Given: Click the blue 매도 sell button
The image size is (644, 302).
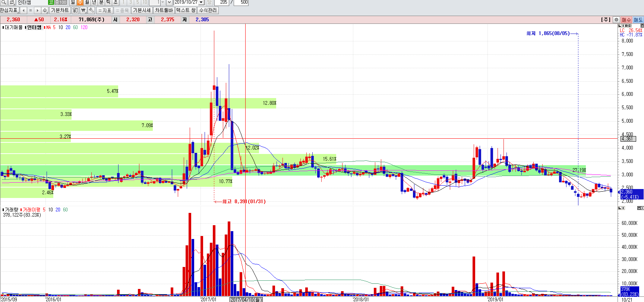Looking at the screenshot, I should click(x=638, y=20).
